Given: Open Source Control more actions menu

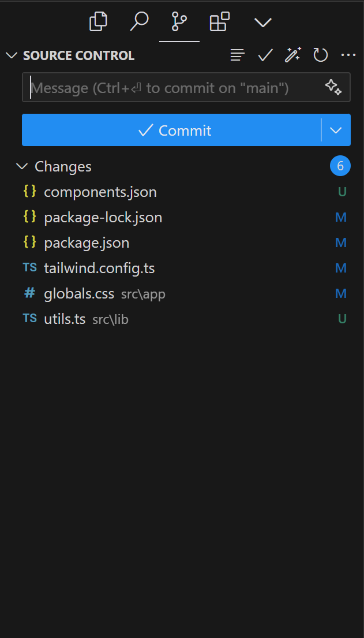Looking at the screenshot, I should 348,55.
